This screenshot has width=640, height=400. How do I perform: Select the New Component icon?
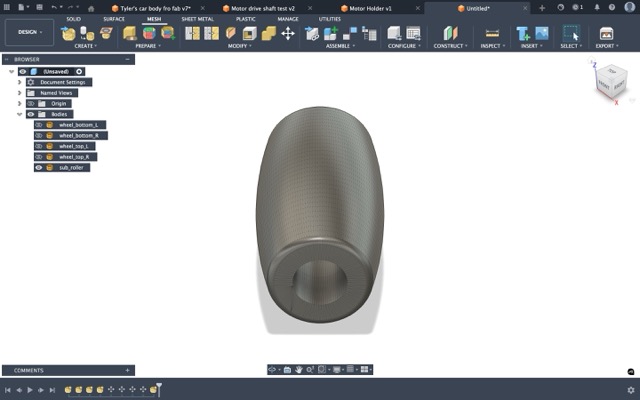[x=331, y=33]
